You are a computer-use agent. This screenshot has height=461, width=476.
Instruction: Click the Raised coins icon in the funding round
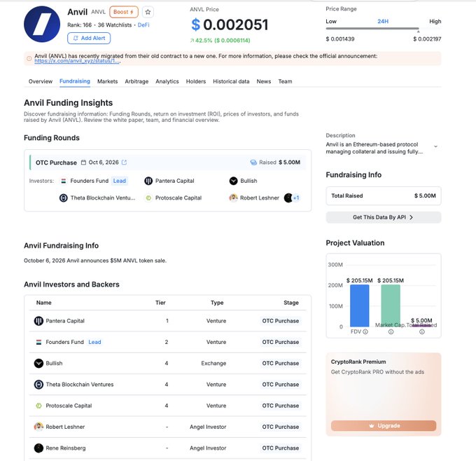pos(253,163)
